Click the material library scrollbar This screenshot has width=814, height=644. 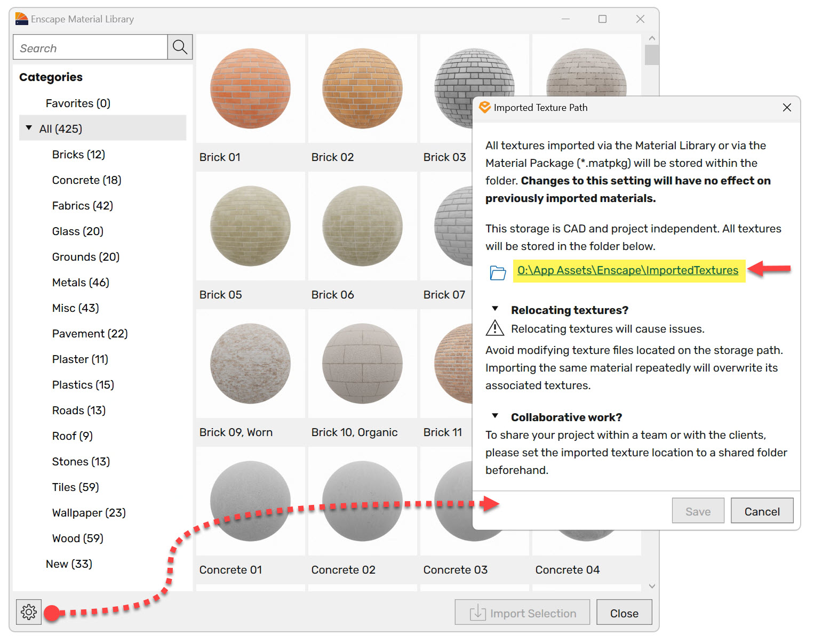pyautogui.click(x=651, y=55)
